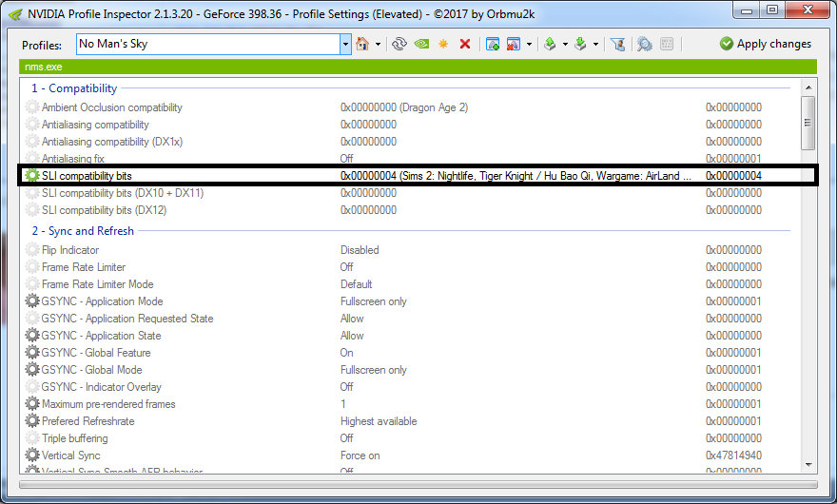Click the refresh profiles circular arrows icon

click(399, 44)
